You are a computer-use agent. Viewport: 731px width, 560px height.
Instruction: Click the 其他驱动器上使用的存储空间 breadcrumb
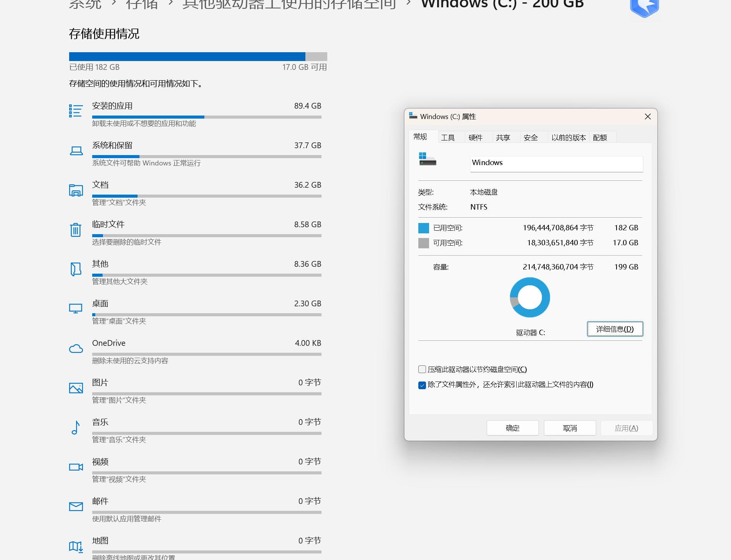(289, 4)
